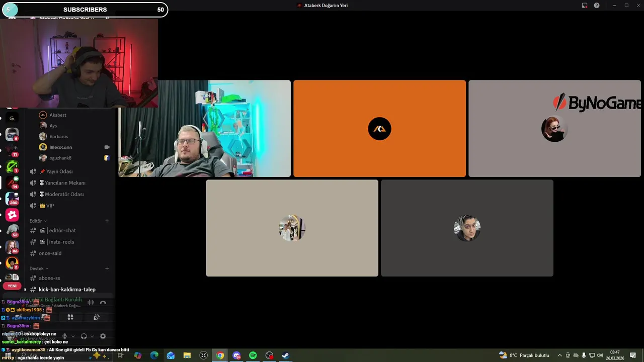
Task: Open server with 11 notification badge
Action: point(12,150)
